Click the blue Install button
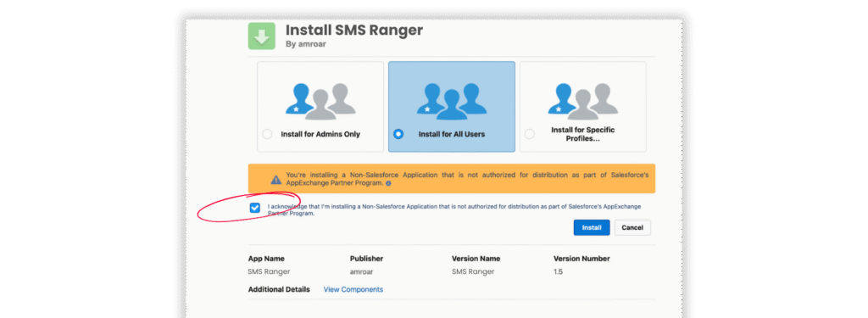868x318 pixels. pyautogui.click(x=592, y=228)
